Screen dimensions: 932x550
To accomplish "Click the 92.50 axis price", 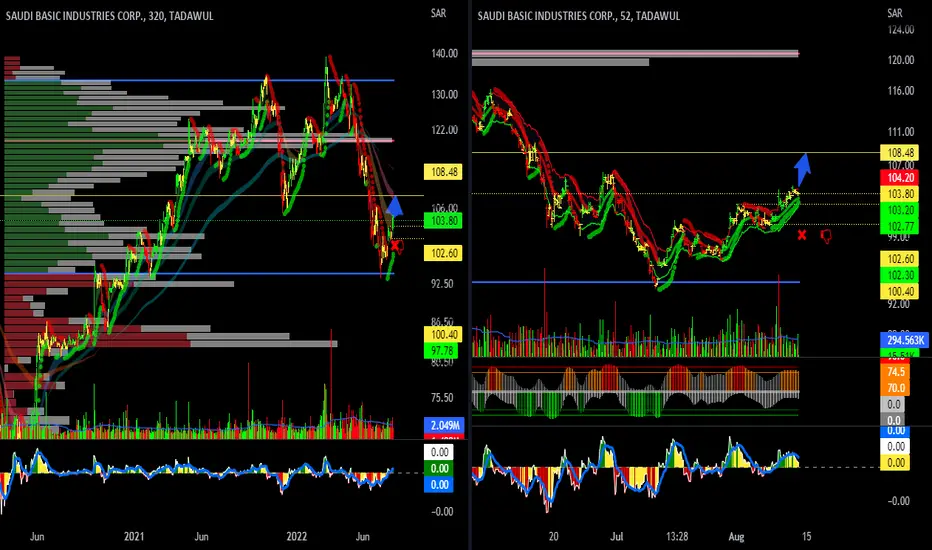I will coord(442,284).
